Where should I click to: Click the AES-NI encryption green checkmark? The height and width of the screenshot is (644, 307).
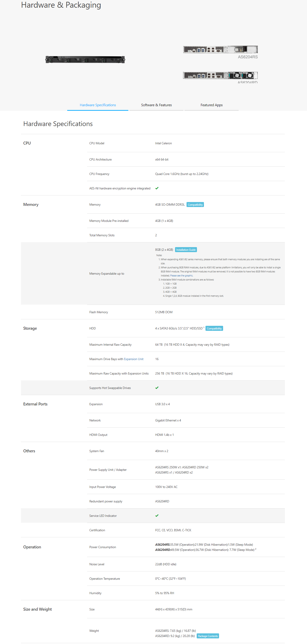[157, 188]
